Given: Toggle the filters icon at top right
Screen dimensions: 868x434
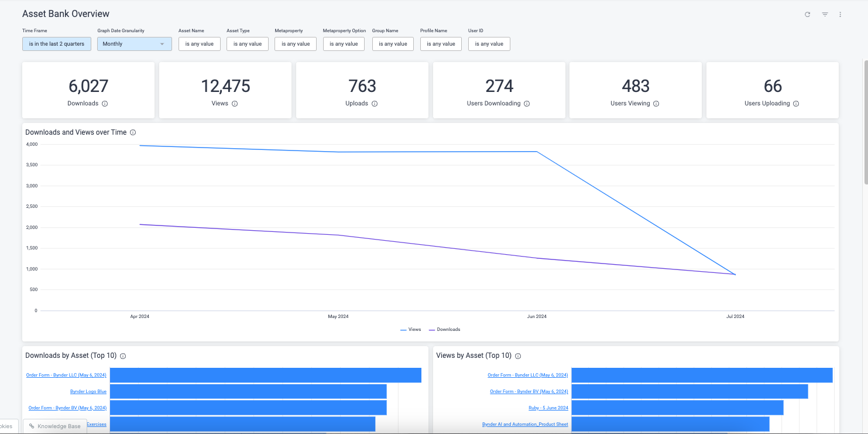Looking at the screenshot, I should click(825, 15).
